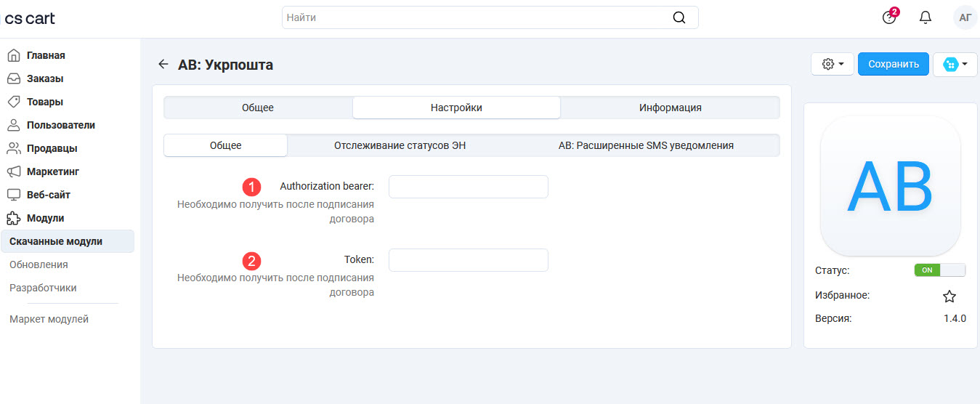Click the Модули puzzle icon
This screenshot has width=980, height=404.
pos(13,218)
